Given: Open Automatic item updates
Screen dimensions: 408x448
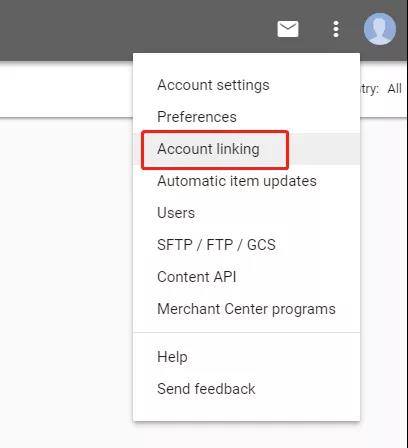Looking at the screenshot, I should (x=237, y=181).
